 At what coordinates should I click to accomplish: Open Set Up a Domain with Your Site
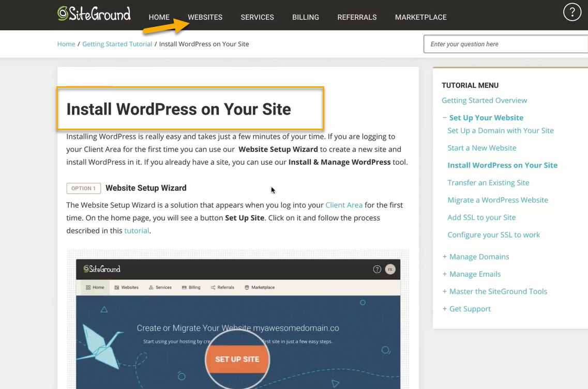point(501,130)
